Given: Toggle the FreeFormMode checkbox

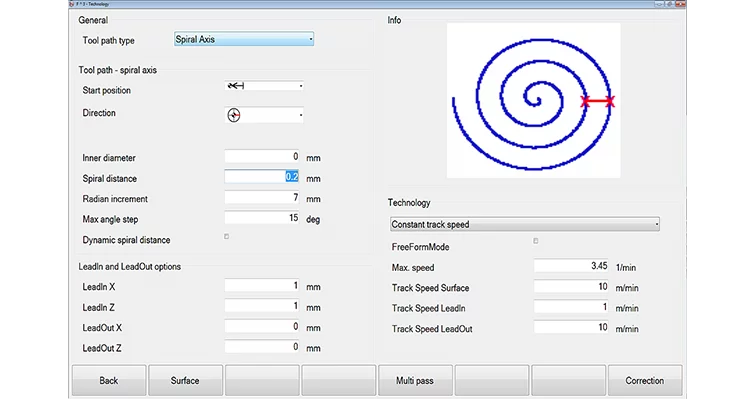Looking at the screenshot, I should [535, 241].
